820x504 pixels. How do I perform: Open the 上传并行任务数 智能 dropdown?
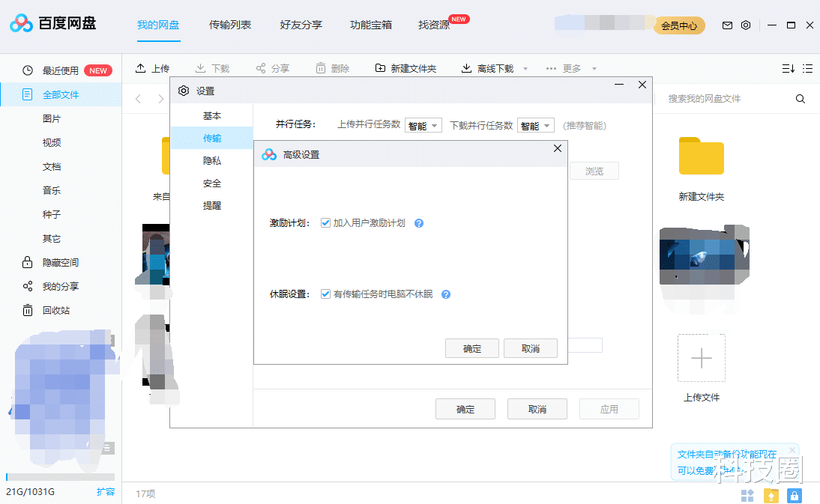423,125
